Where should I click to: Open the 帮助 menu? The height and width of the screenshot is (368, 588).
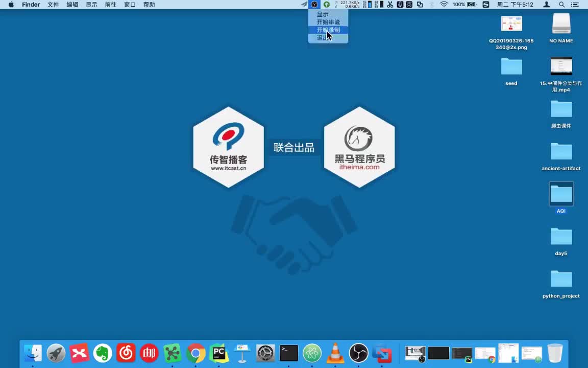tap(149, 5)
